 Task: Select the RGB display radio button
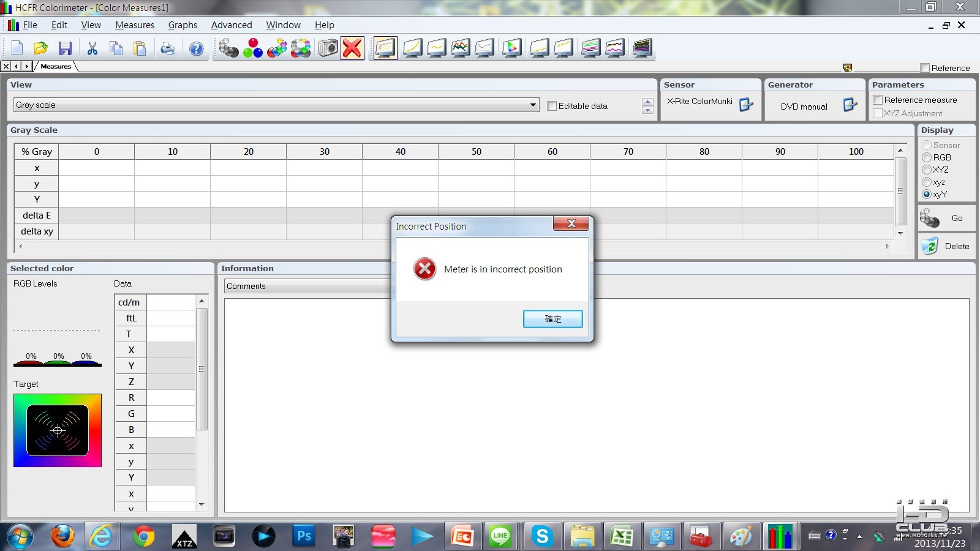point(927,157)
